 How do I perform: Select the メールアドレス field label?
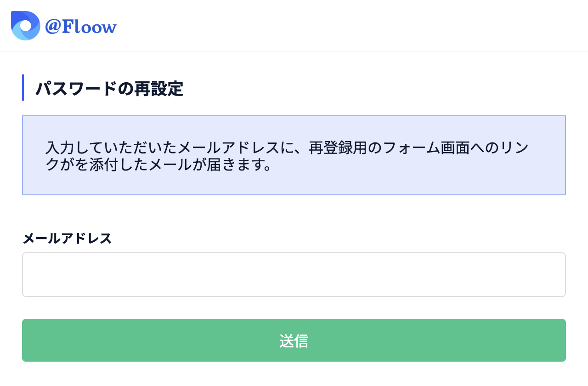67,239
